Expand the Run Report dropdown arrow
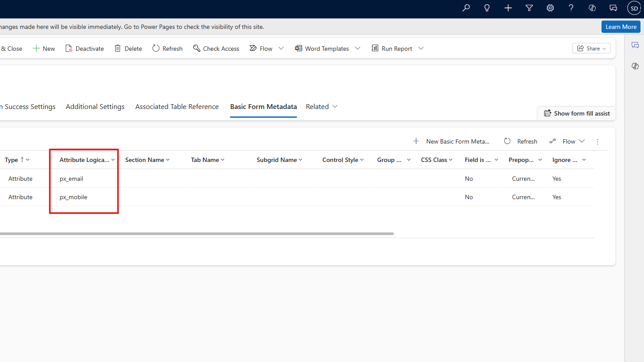This screenshot has height=362, width=644. point(421,49)
